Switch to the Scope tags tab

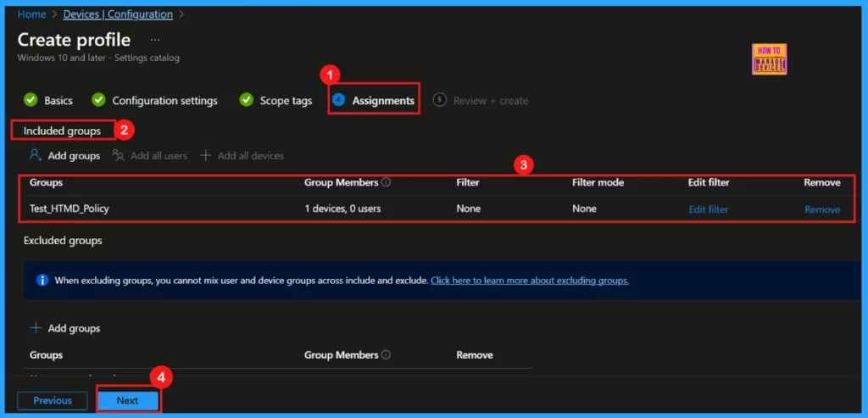pos(287,101)
